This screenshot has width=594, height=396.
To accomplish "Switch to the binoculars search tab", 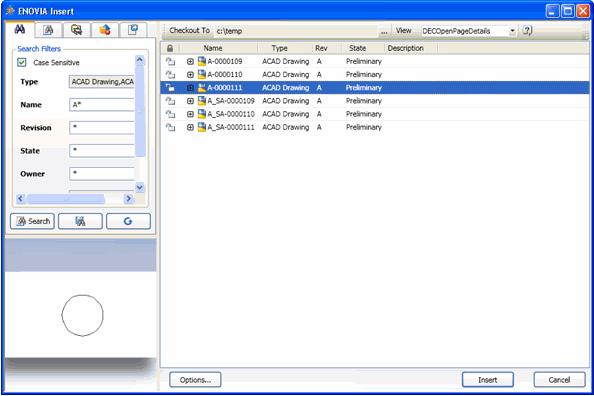I will click(x=20, y=30).
